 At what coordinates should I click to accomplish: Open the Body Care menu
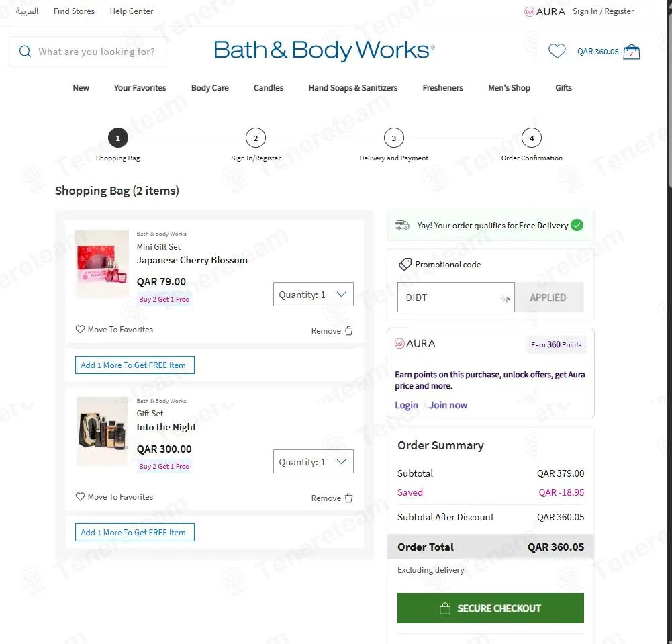tap(209, 88)
